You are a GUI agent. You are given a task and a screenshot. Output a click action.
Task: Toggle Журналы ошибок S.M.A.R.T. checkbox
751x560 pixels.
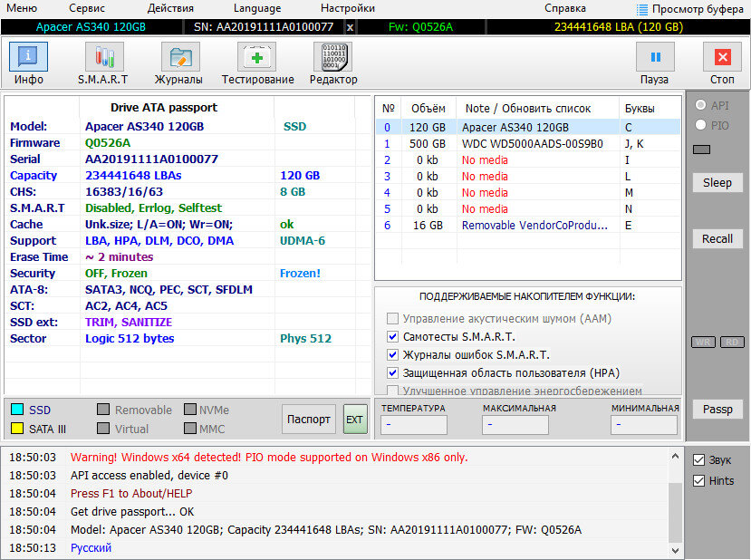click(392, 355)
